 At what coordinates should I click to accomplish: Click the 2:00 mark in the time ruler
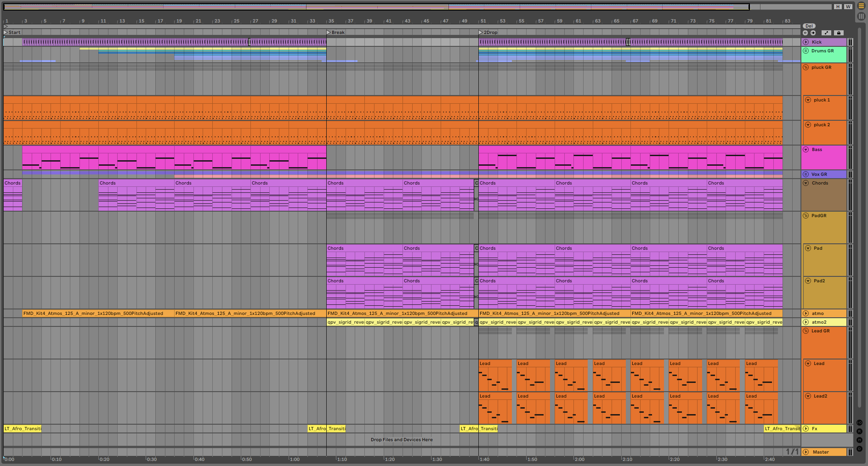579,459
